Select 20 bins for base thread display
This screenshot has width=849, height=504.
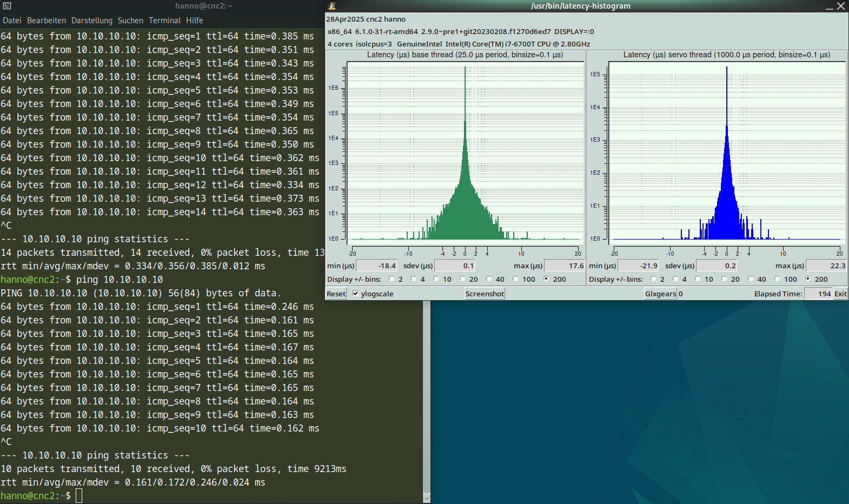(x=462, y=279)
